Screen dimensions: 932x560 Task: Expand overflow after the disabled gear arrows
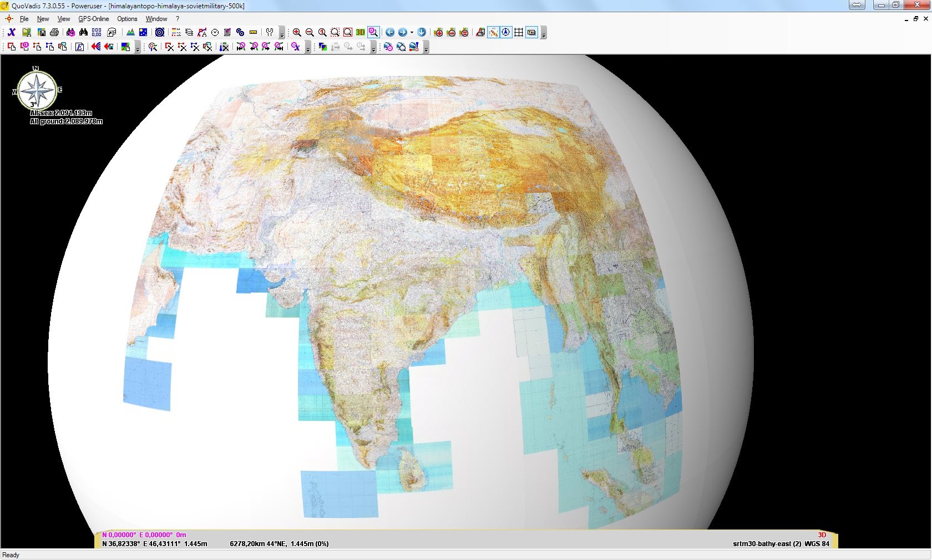click(373, 47)
